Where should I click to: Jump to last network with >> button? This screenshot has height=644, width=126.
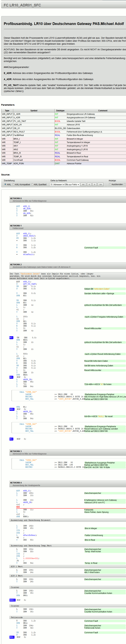click(100, 185)
